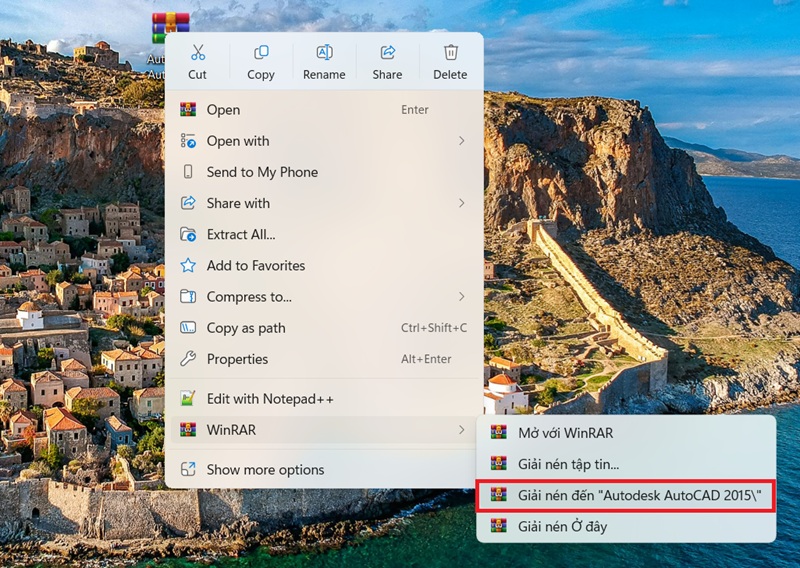Image resolution: width=800 pixels, height=568 pixels.
Task: Expand the Share with submenu arrow
Action: pyautogui.click(x=461, y=203)
